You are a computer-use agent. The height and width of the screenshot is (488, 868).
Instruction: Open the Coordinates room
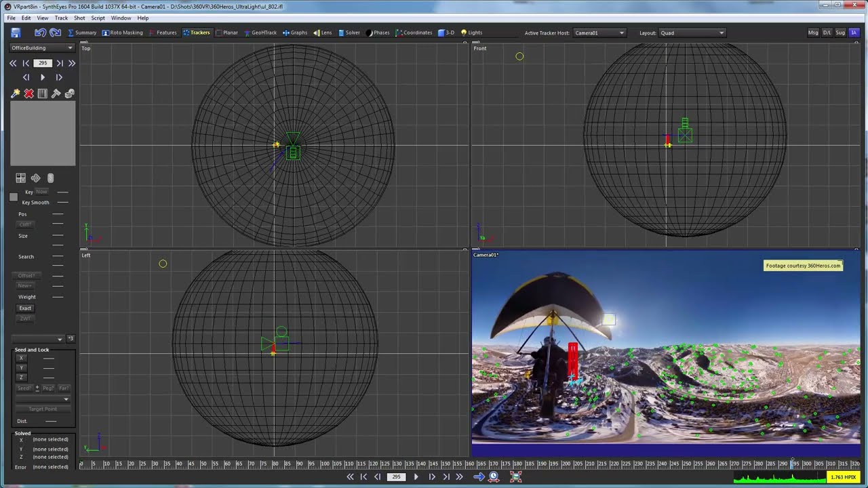(x=414, y=33)
